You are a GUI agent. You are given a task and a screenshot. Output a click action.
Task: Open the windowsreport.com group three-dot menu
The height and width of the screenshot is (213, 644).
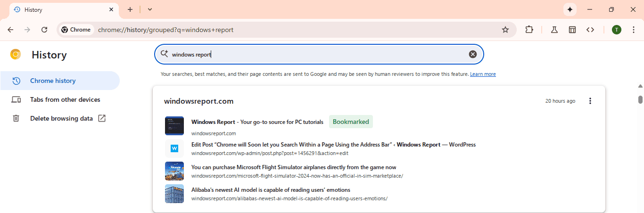[590, 101]
